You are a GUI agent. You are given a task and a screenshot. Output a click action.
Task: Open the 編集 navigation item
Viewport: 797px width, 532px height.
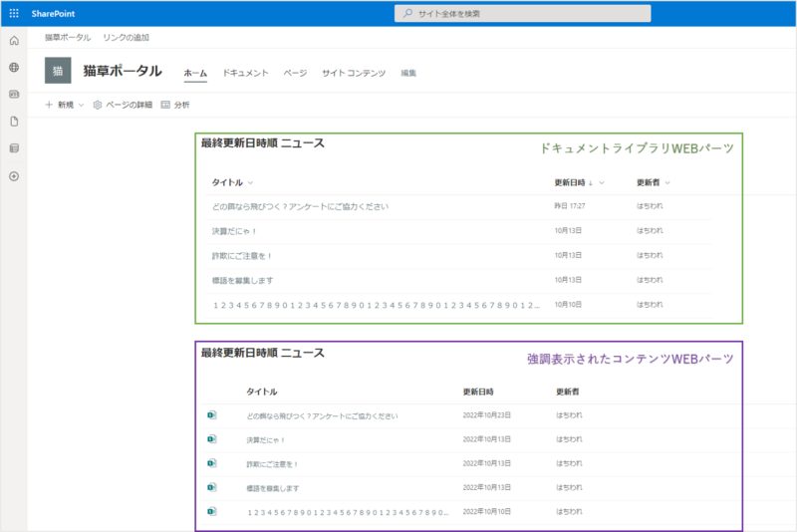coord(408,74)
